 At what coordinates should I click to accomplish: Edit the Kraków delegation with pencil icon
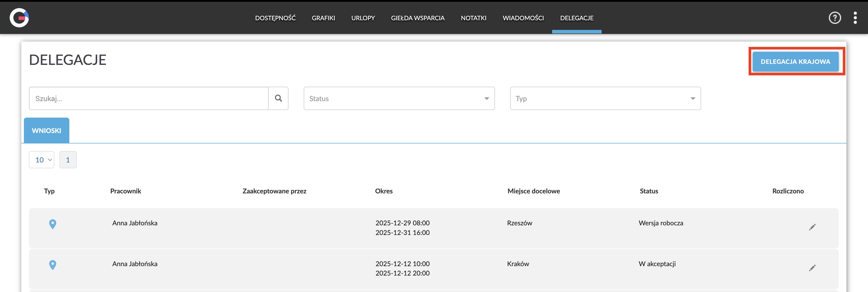812,268
